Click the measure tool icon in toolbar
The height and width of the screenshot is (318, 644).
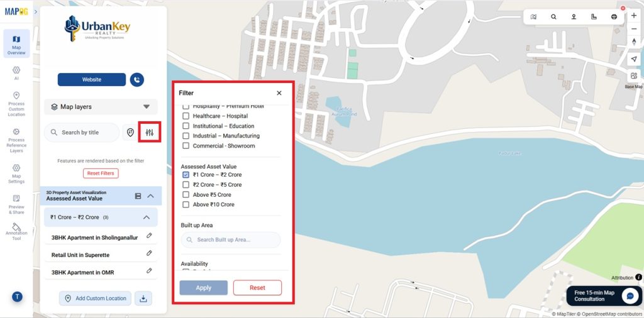pos(594,17)
